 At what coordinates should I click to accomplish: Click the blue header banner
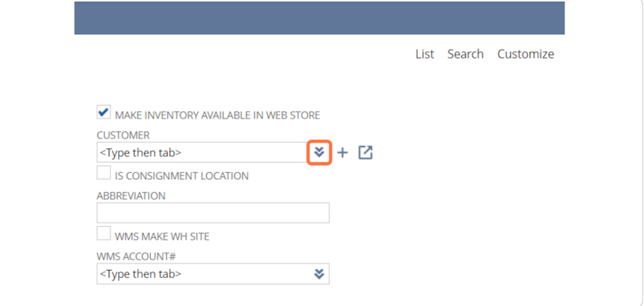pyautogui.click(x=319, y=18)
